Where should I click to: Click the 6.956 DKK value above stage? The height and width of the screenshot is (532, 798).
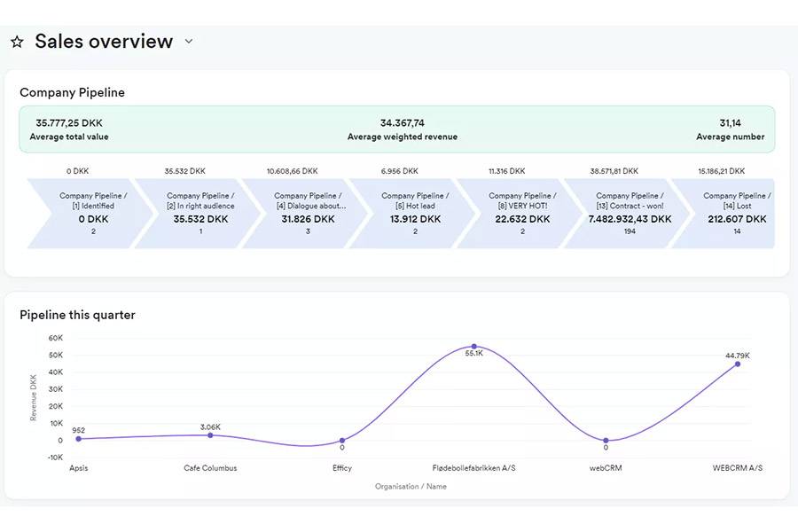[400, 171]
